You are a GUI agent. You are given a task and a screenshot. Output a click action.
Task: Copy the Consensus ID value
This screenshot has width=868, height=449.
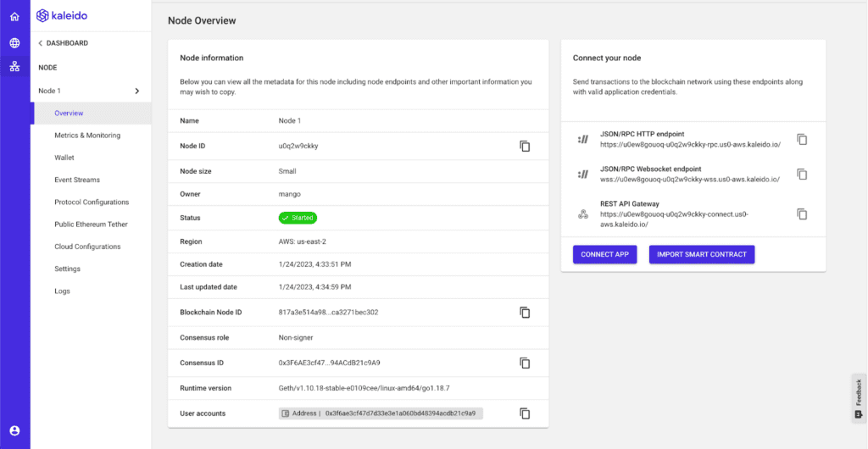(x=525, y=363)
